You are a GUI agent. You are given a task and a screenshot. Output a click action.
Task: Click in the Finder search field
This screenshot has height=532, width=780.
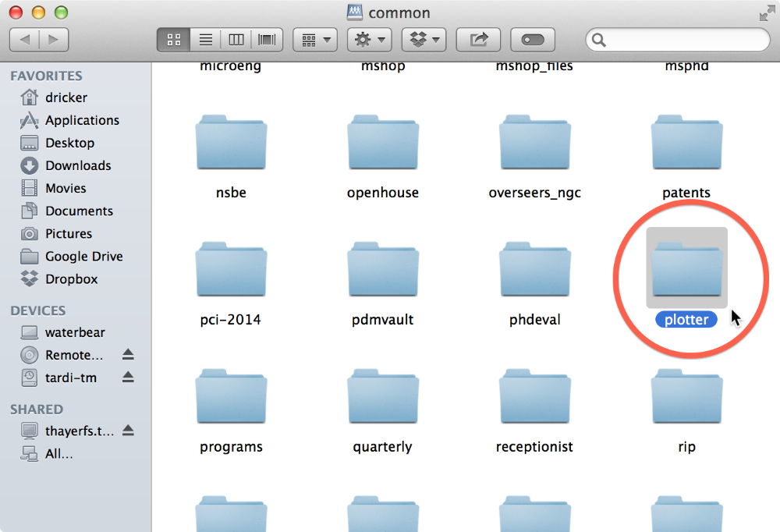click(678, 40)
